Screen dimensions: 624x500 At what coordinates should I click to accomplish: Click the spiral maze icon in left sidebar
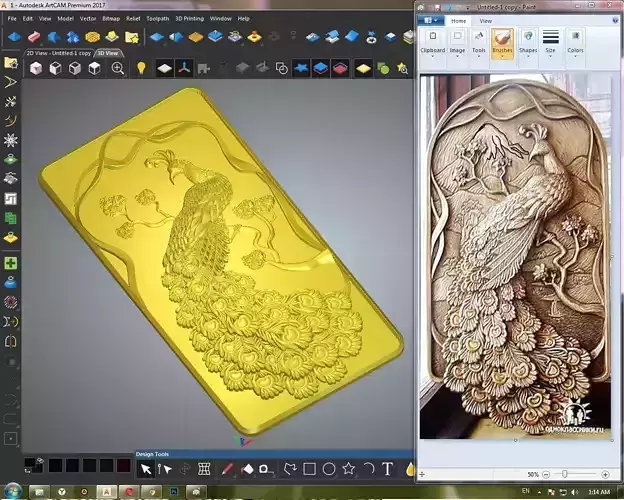[11, 198]
